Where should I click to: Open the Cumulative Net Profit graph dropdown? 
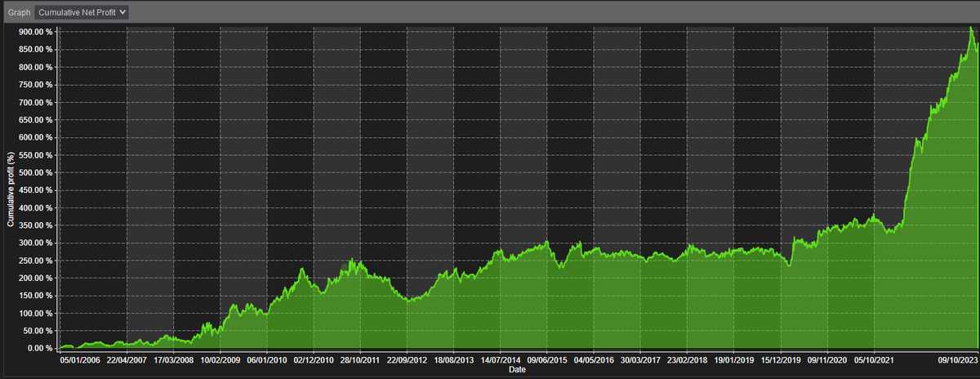(x=82, y=13)
